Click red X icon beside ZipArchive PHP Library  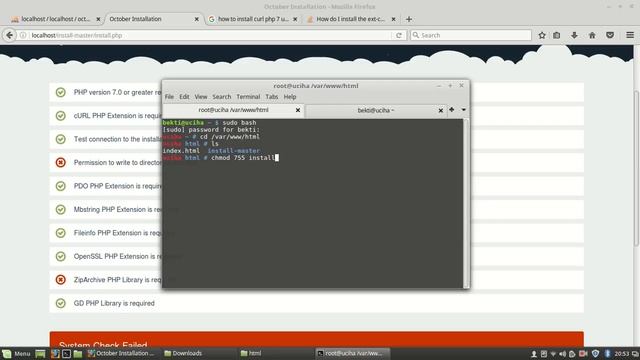[x=60, y=280]
